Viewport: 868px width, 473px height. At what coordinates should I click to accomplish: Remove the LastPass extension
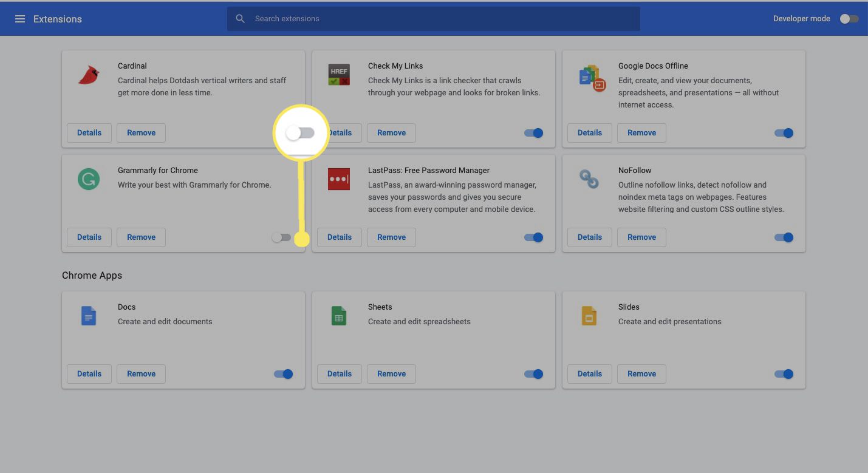pos(392,237)
